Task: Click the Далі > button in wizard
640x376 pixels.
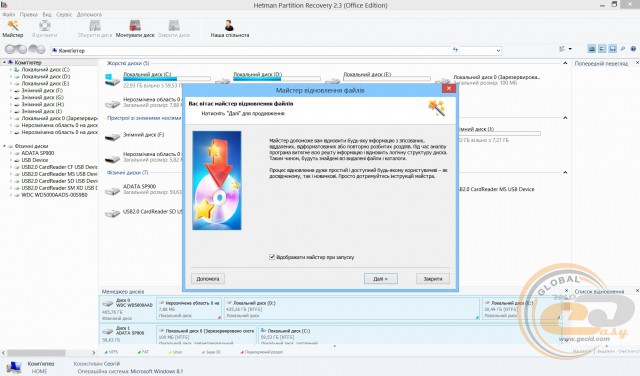Action: point(380,278)
